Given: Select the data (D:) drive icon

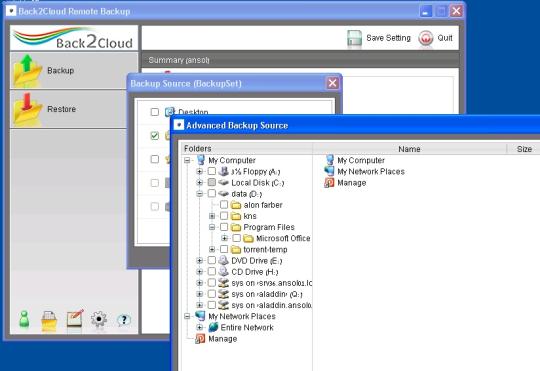Looking at the screenshot, I should pos(224,193).
